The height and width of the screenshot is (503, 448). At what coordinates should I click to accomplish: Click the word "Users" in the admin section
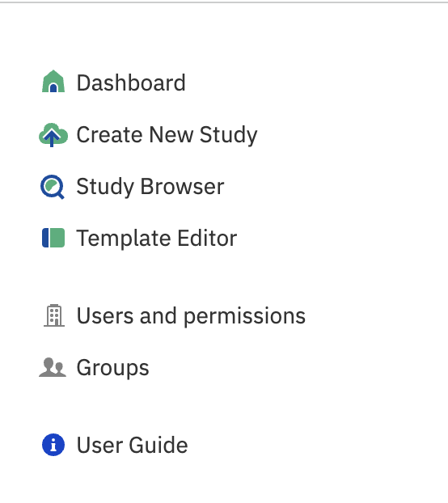click(105, 315)
